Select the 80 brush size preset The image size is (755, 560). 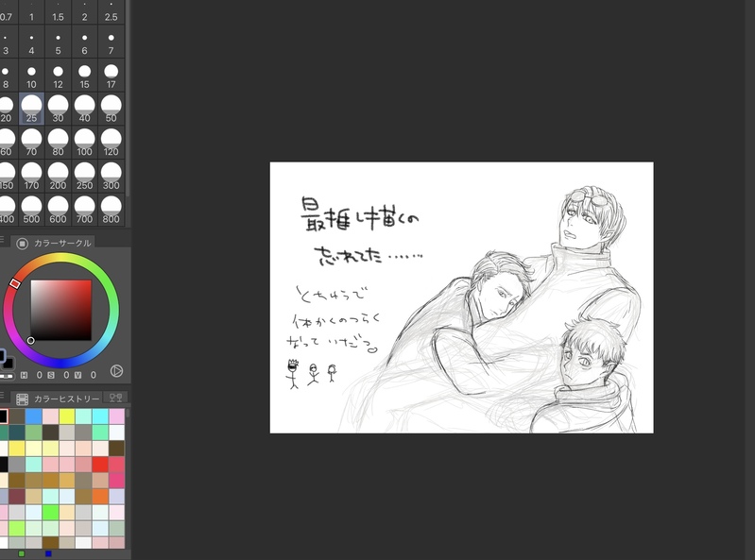click(x=58, y=143)
